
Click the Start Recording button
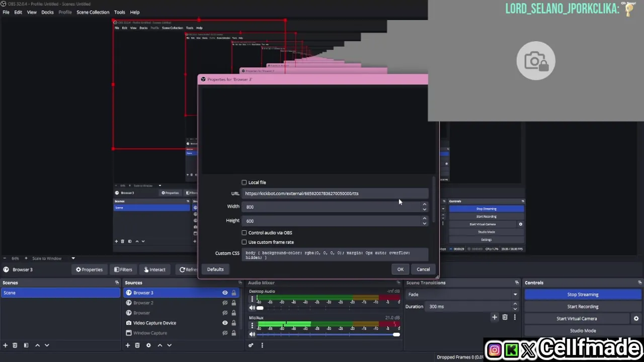[x=583, y=307]
